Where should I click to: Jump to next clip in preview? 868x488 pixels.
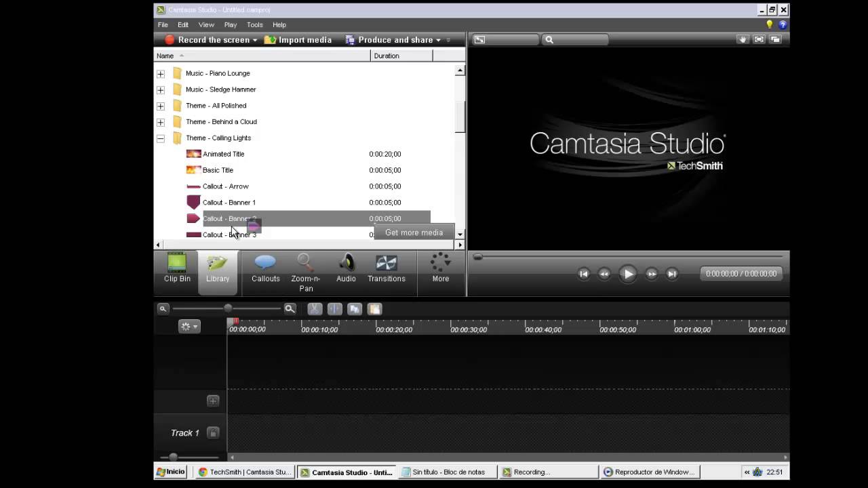(x=672, y=274)
